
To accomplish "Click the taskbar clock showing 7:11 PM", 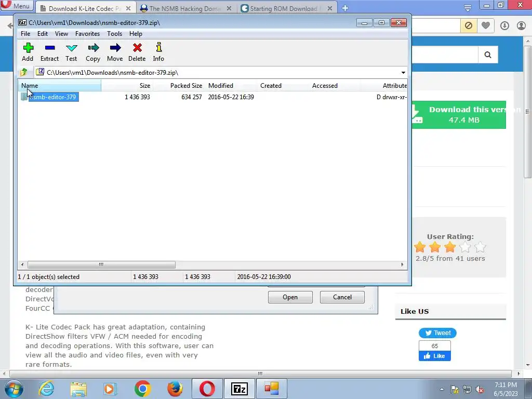I will click(506, 389).
